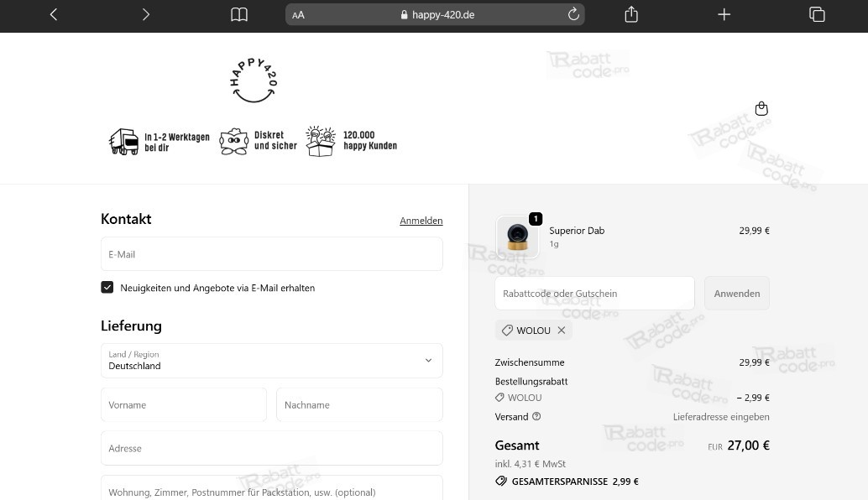Click the Anmelden link

(421, 221)
